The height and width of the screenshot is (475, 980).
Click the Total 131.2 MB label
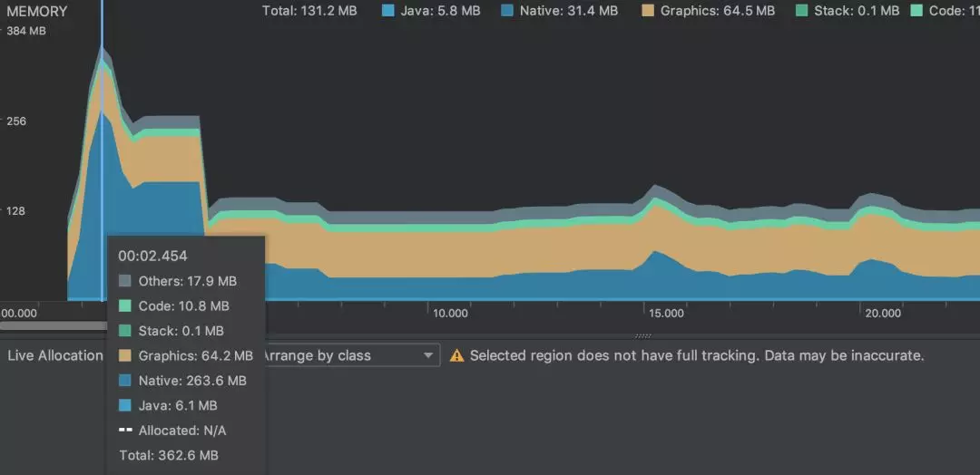[309, 11]
